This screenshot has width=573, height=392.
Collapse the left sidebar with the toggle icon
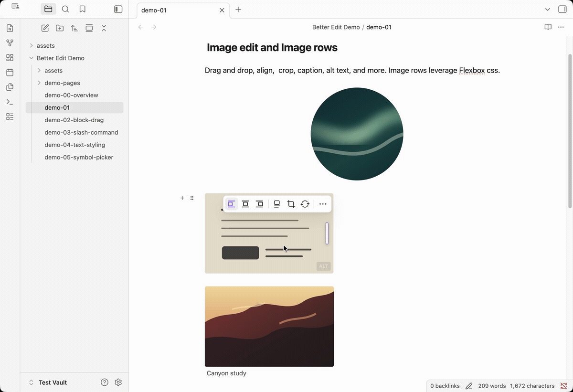118,9
